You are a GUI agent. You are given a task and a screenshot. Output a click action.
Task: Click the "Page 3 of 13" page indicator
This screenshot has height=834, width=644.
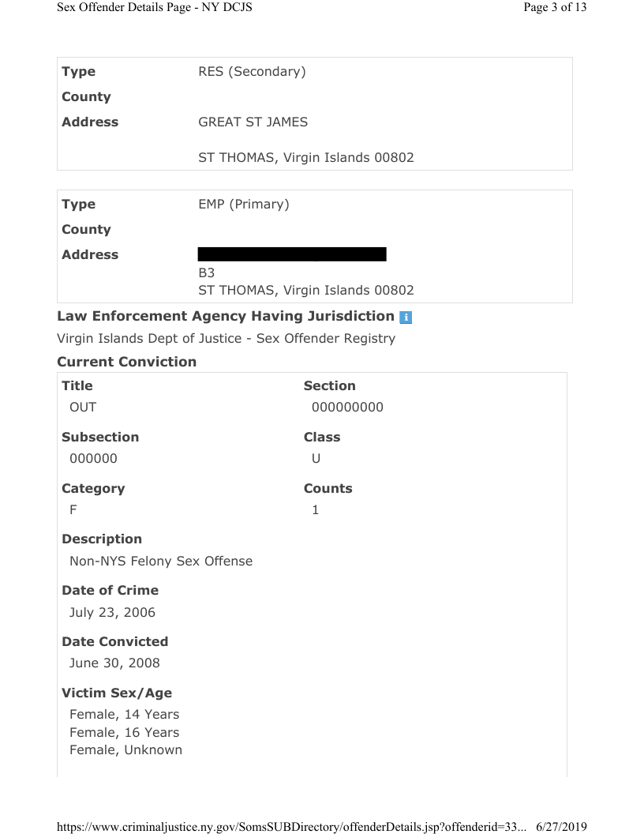pos(555,8)
